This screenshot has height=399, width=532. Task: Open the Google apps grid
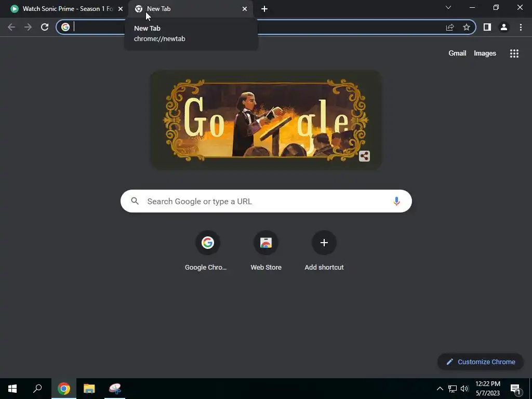[514, 54]
